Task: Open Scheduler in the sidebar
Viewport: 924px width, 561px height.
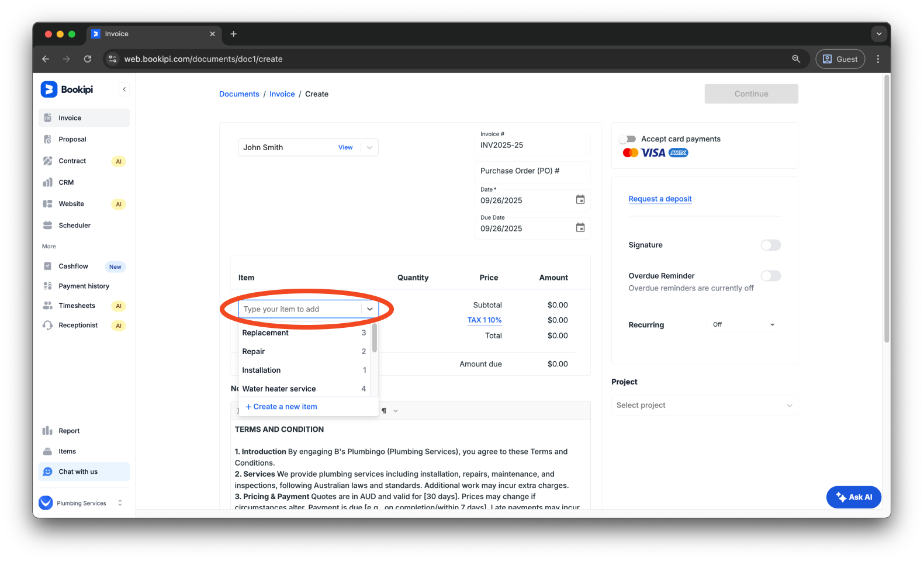Action: [x=84, y=225]
